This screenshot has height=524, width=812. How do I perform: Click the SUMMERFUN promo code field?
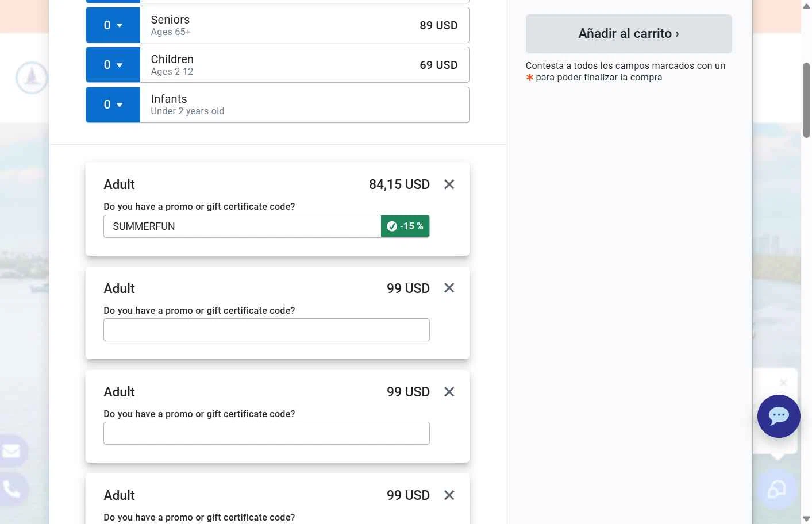(242, 226)
